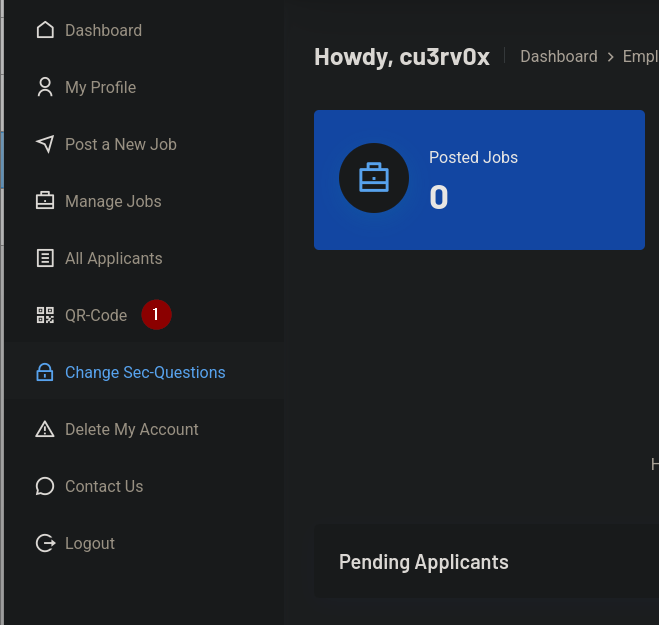659x625 pixels.
Task: Go to My Profile page
Action: [100, 87]
